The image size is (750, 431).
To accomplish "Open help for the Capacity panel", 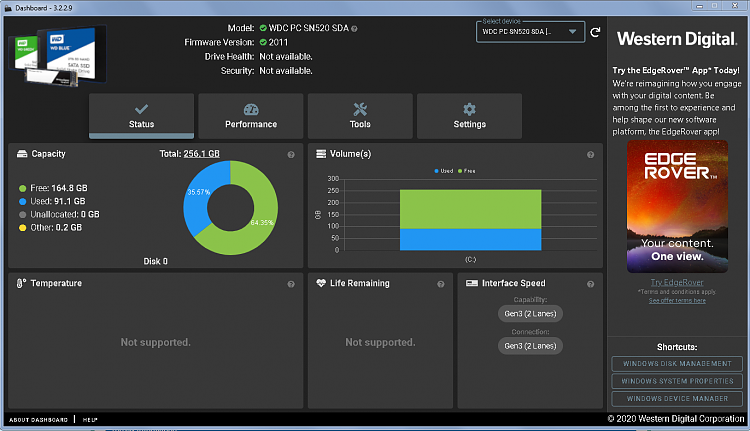I will 291,155.
